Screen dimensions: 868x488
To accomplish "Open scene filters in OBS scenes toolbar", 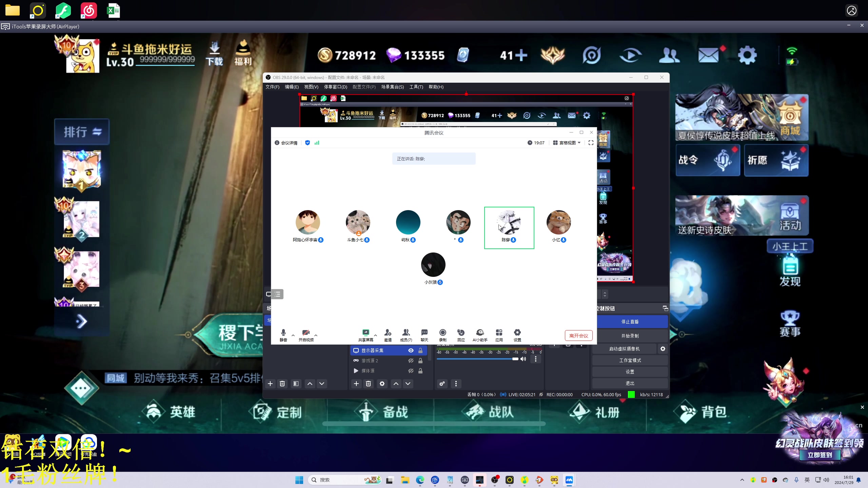I will pyautogui.click(x=296, y=384).
